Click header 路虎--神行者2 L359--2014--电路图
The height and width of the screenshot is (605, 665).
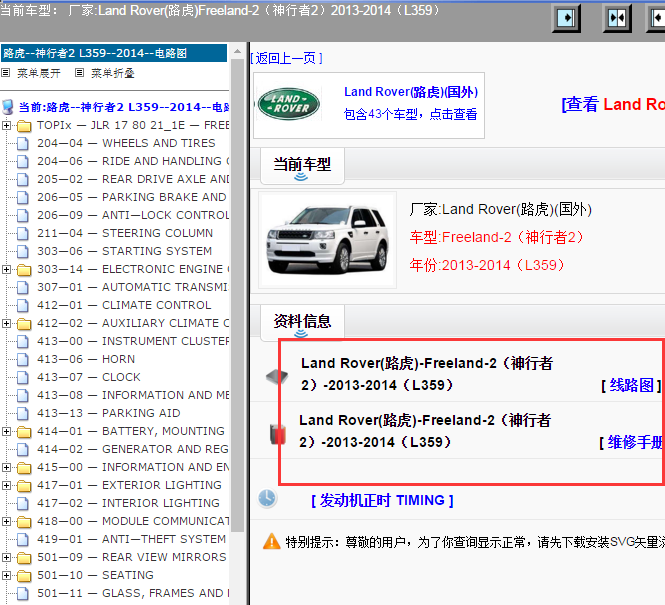pyautogui.click(x=114, y=53)
